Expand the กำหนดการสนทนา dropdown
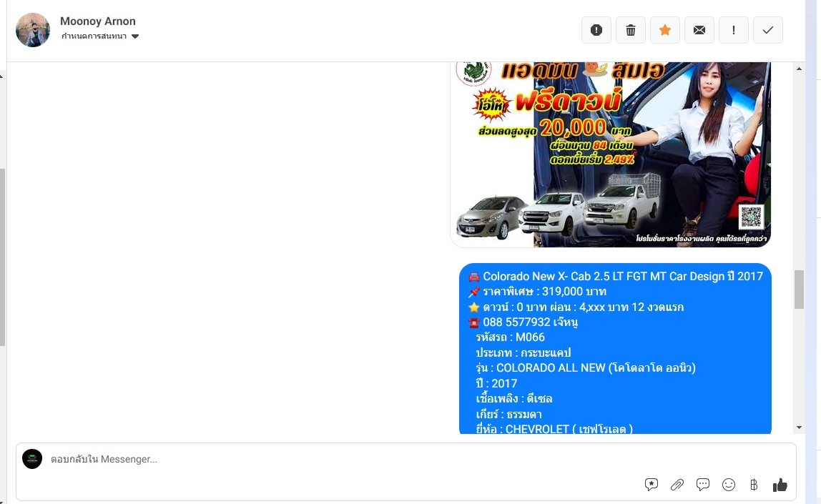This screenshot has width=821, height=504. (100, 36)
